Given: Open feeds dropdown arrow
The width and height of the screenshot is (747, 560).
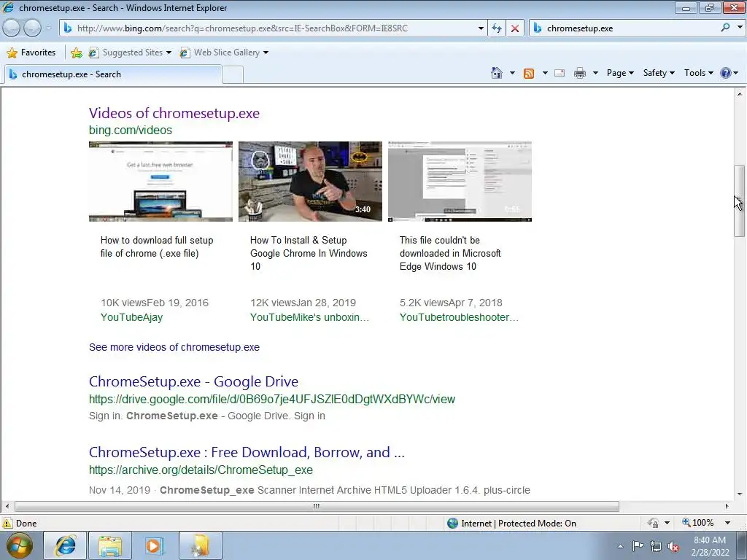Looking at the screenshot, I should click(544, 73).
